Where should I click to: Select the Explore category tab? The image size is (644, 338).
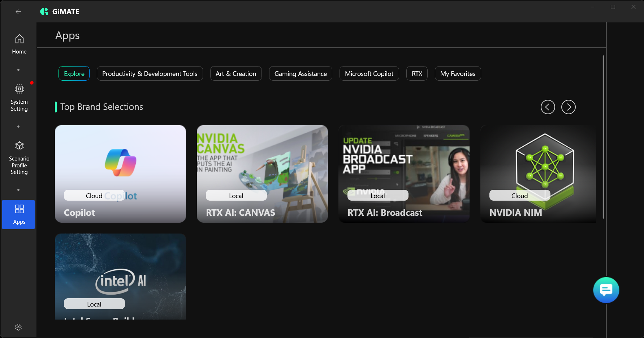coord(74,73)
